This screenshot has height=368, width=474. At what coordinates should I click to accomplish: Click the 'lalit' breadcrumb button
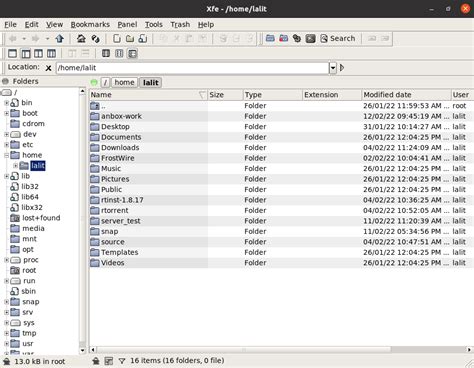pos(151,82)
